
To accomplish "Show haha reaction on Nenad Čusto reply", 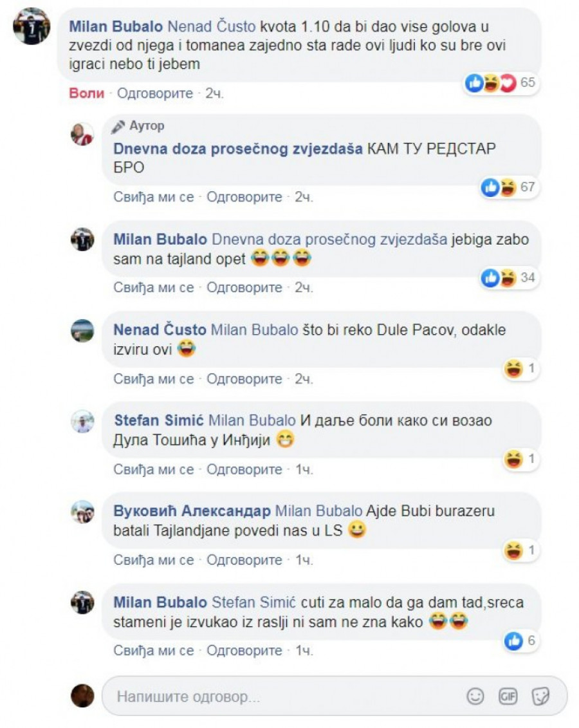I will (x=520, y=369).
